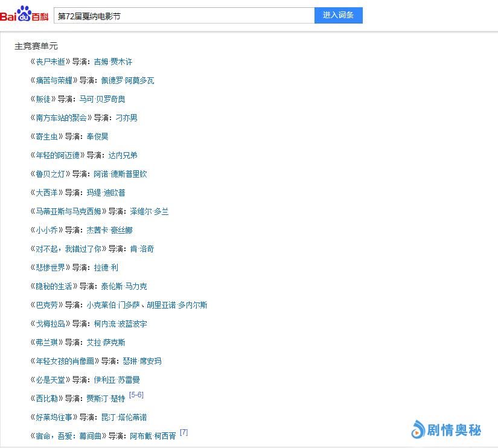Click the 达内兄弟 link
The height and width of the screenshot is (448, 498).
click(123, 155)
